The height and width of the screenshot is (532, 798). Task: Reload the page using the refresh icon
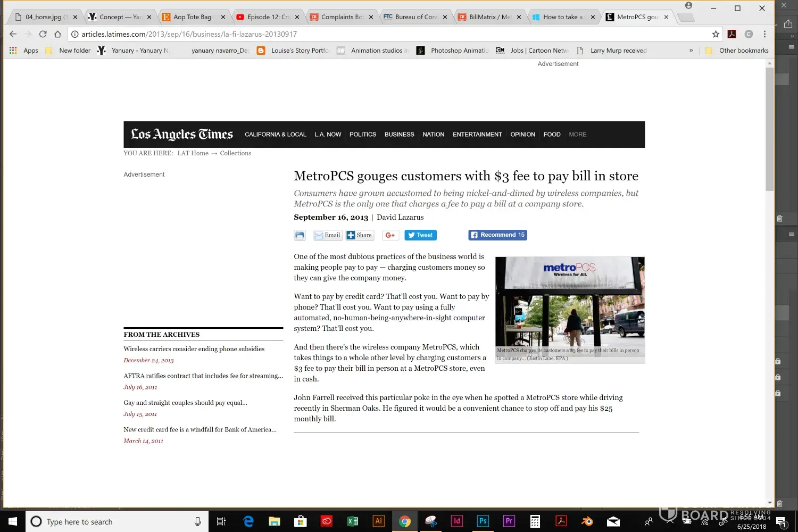point(43,34)
